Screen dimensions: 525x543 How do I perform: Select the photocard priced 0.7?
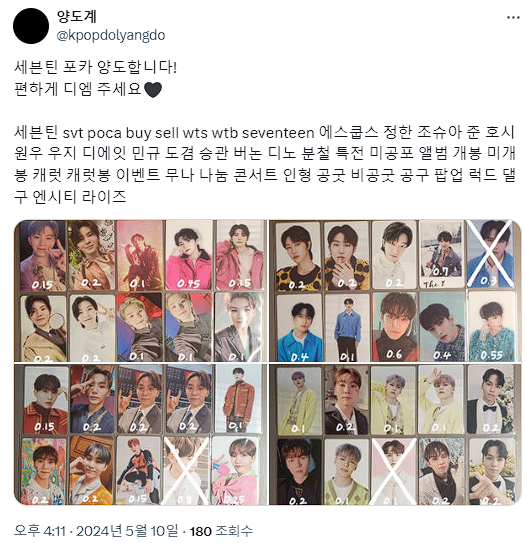(441, 255)
